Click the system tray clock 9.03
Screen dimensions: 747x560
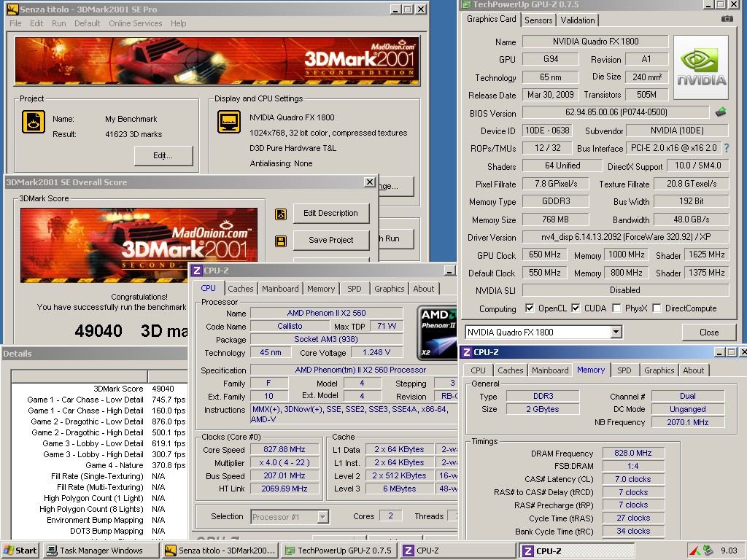729,551
